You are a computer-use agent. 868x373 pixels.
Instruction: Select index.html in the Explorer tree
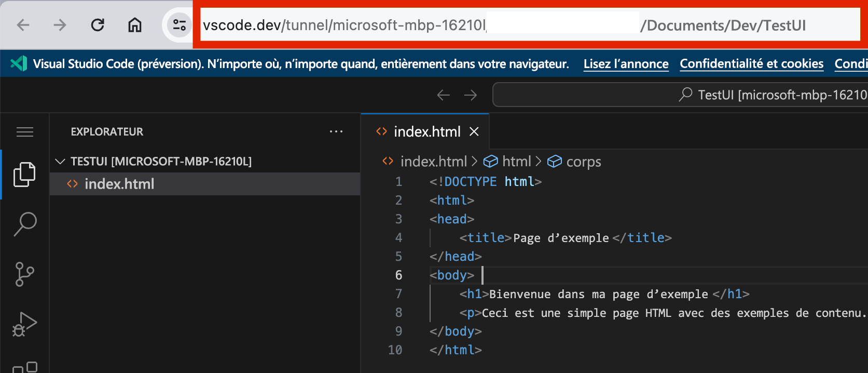(x=205, y=184)
